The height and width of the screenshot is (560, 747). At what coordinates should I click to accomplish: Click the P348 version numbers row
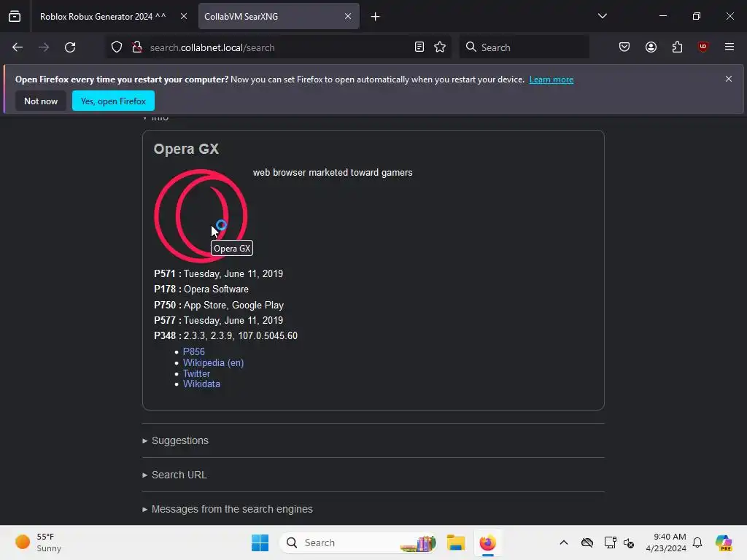(x=226, y=335)
